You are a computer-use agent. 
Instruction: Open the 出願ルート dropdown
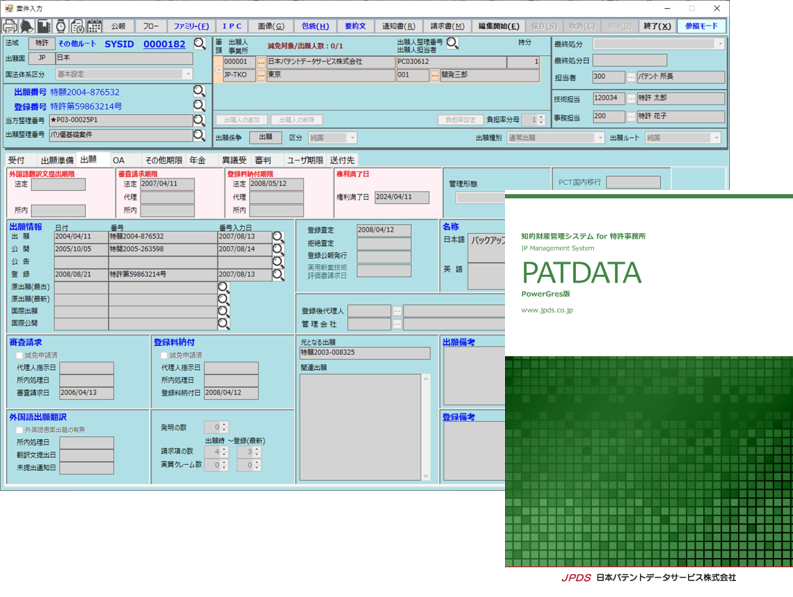[683, 138]
